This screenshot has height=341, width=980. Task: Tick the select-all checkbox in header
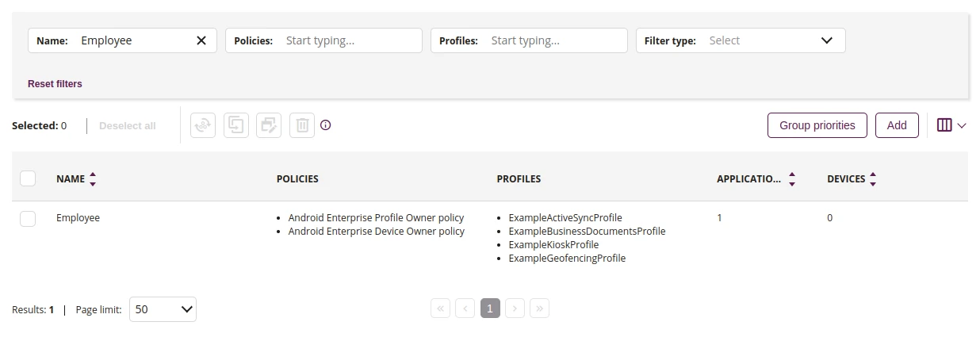pyautogui.click(x=28, y=178)
